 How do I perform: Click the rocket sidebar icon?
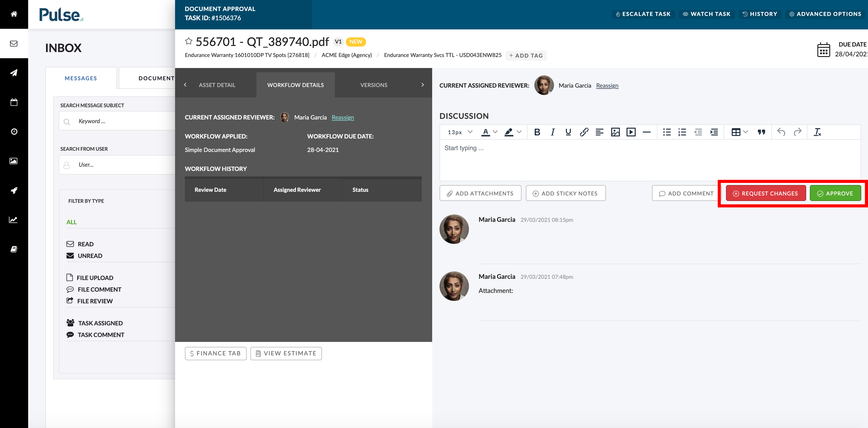click(14, 190)
